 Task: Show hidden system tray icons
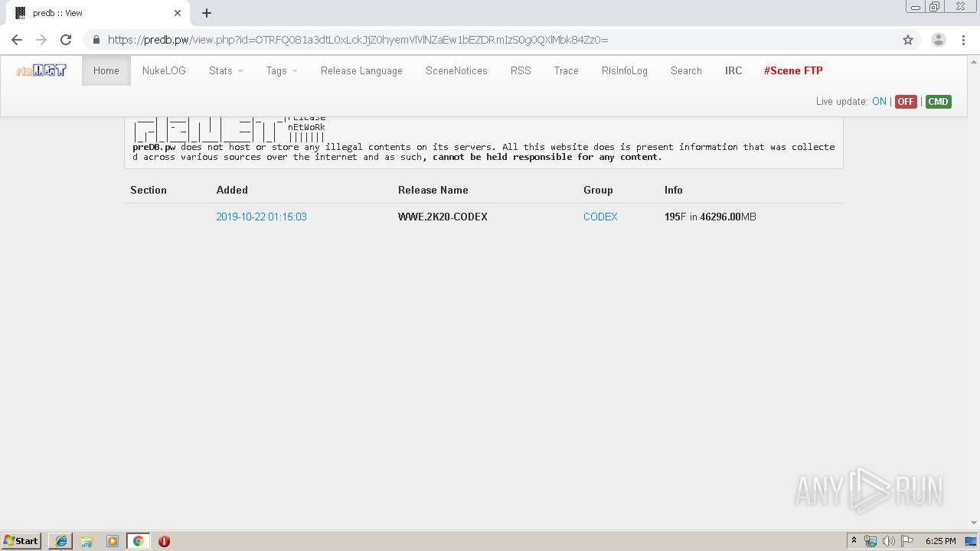pos(854,541)
